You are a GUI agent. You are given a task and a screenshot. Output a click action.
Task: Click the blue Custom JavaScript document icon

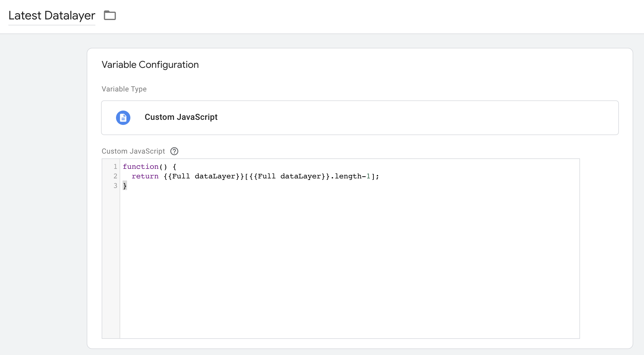pos(123,118)
